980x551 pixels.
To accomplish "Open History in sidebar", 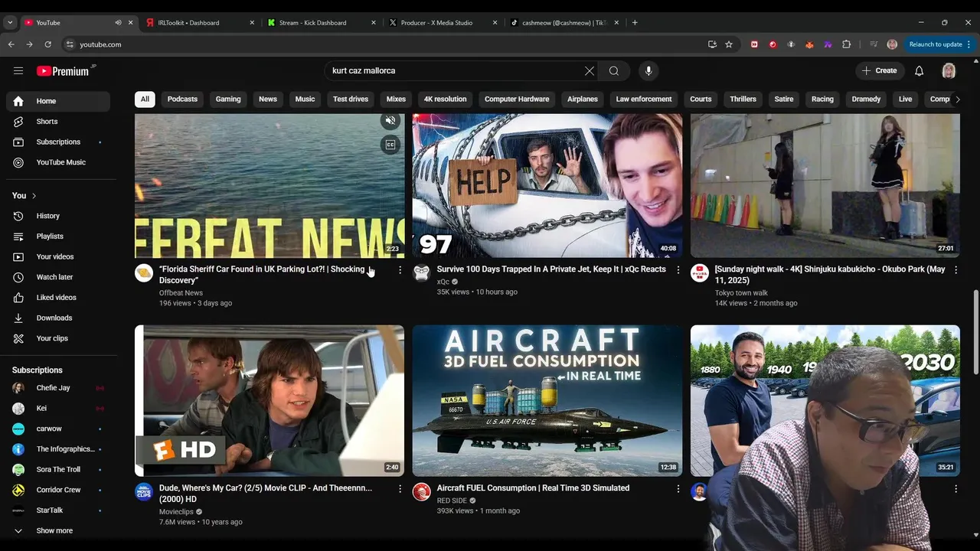I will [x=58, y=216].
